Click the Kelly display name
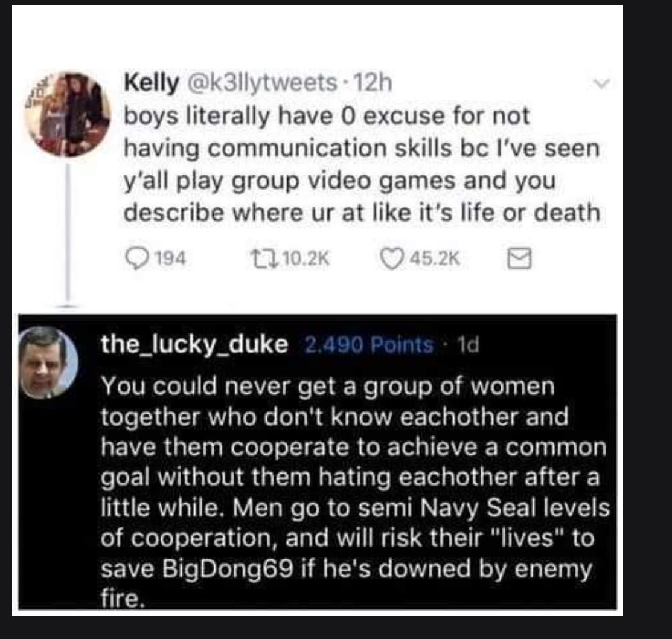This screenshot has height=639, width=672. (x=152, y=83)
